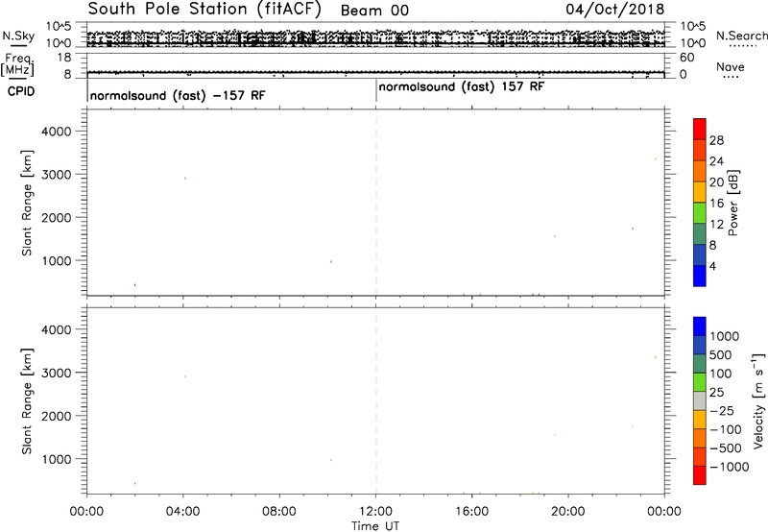Screen dimensions: 768x532
Task: Pick the light green Power colorbar segment
Action: coord(700,212)
